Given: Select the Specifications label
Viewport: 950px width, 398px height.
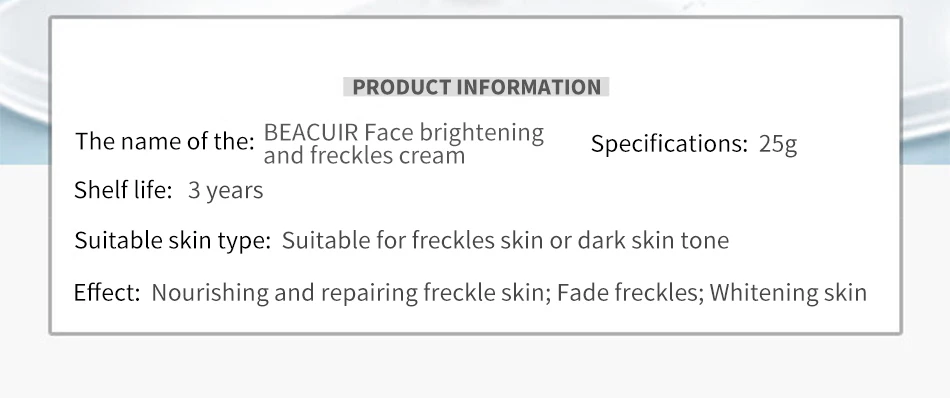Looking at the screenshot, I should (x=669, y=144).
